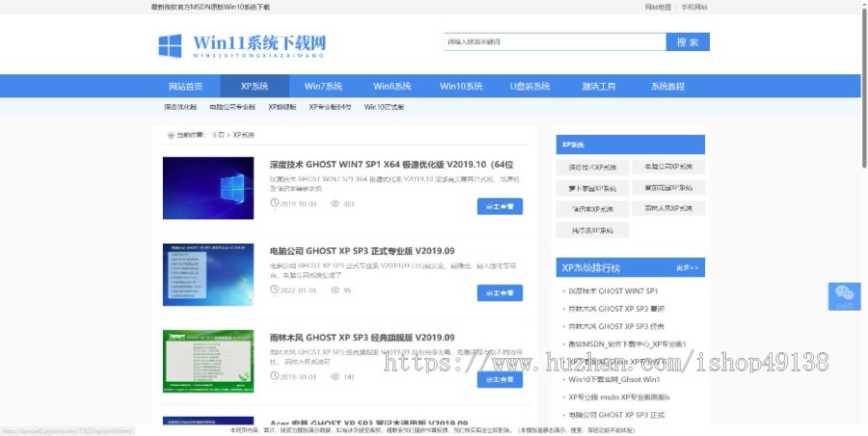This screenshot has width=868, height=436.
Task: Go to 网站首页 in the navigation bar
Action: click(185, 87)
